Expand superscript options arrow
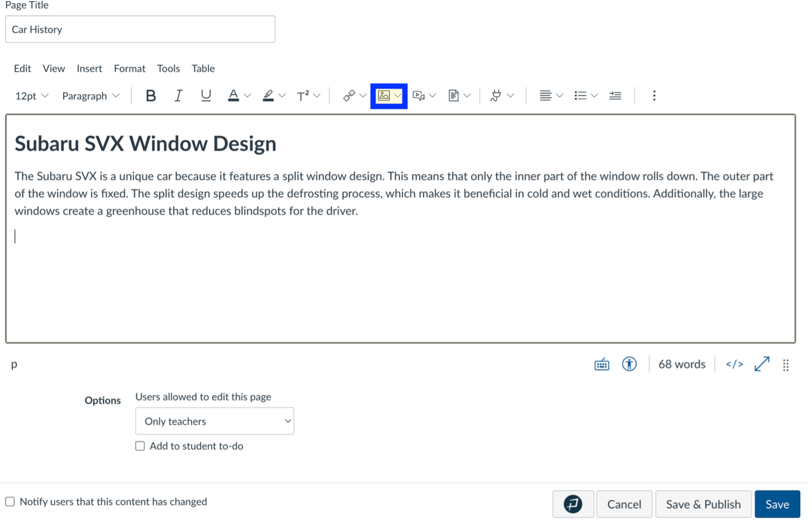 (x=317, y=96)
